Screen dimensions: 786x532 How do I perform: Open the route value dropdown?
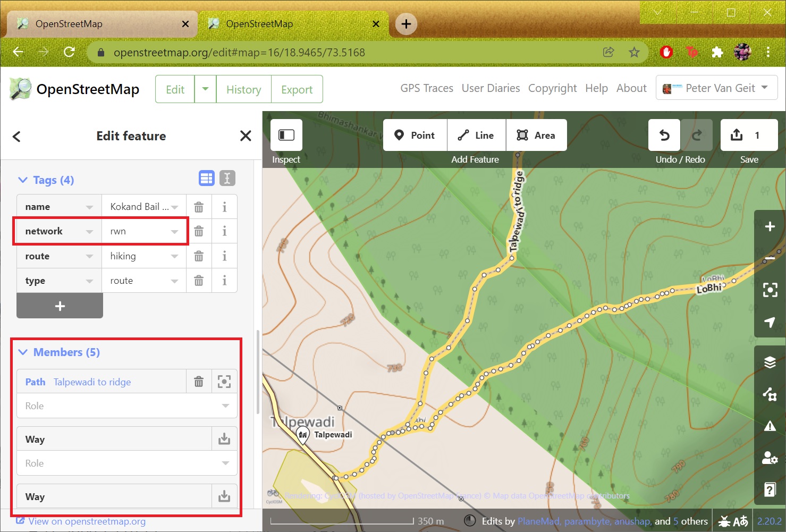click(x=174, y=256)
